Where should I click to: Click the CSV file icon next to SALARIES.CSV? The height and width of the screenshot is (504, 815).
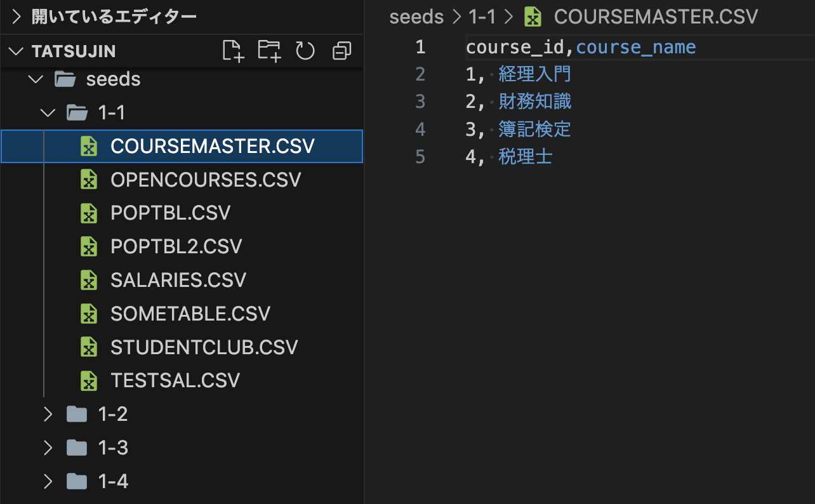click(x=88, y=279)
